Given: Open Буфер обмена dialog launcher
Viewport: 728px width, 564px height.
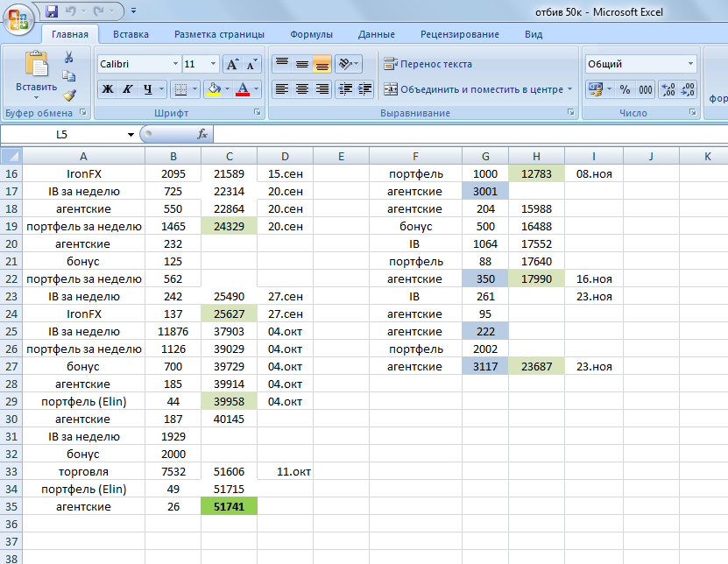Looking at the screenshot, I should click(83, 112).
